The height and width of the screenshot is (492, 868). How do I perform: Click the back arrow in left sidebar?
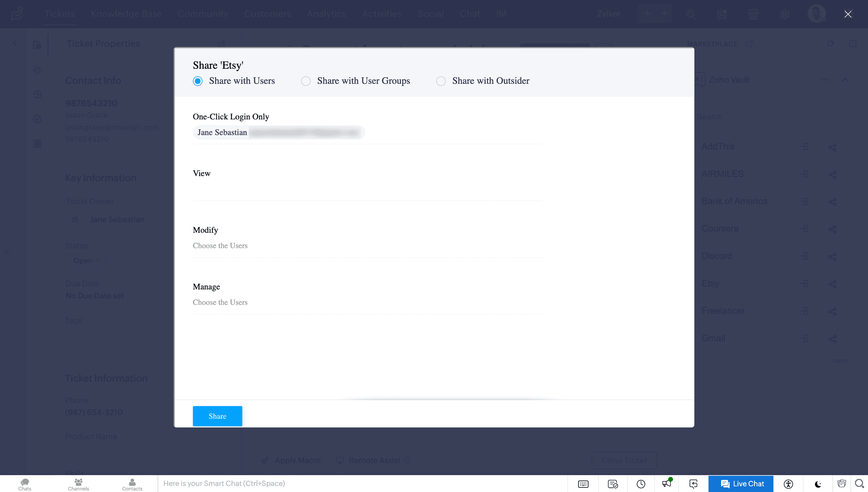click(x=14, y=43)
